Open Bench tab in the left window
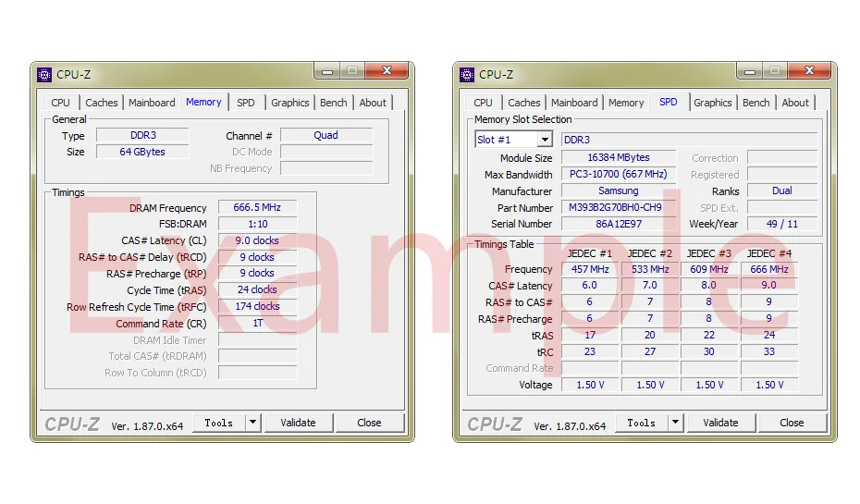This screenshot has width=860, height=504. coord(334,103)
